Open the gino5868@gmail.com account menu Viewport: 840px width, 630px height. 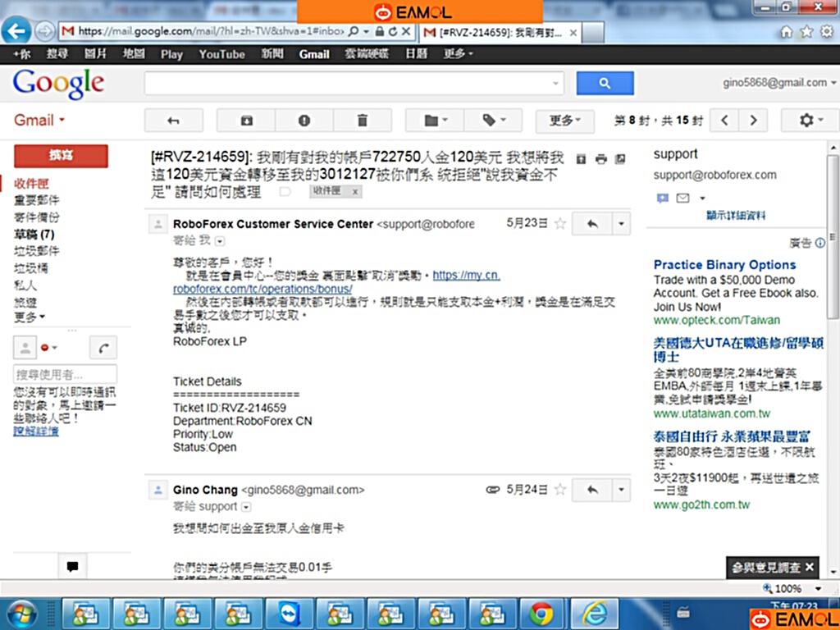pyautogui.click(x=779, y=83)
